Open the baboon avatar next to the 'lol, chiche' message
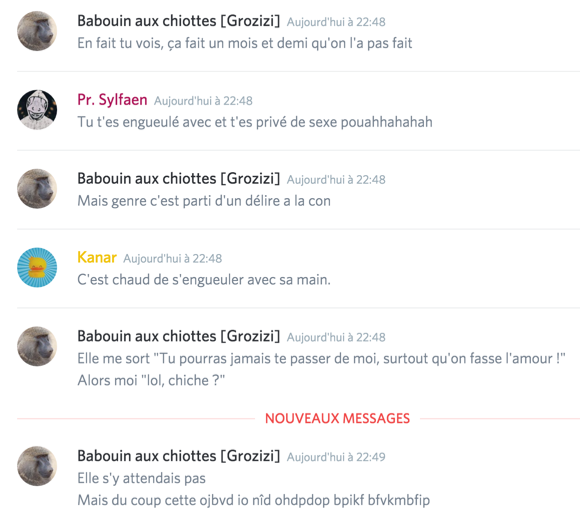The height and width of the screenshot is (523, 580). coord(37,346)
